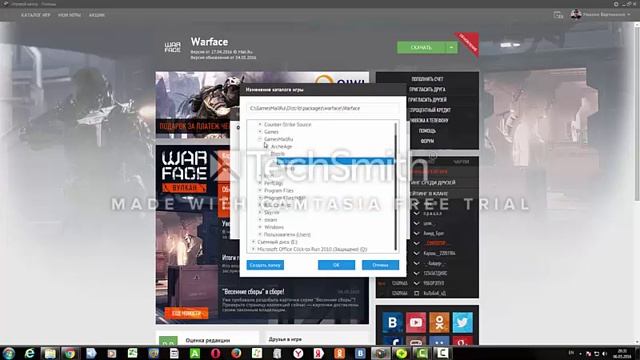Click the ПОПОЛНИТЬ СЧЕТ link
The image size is (640, 360).
coord(427,79)
